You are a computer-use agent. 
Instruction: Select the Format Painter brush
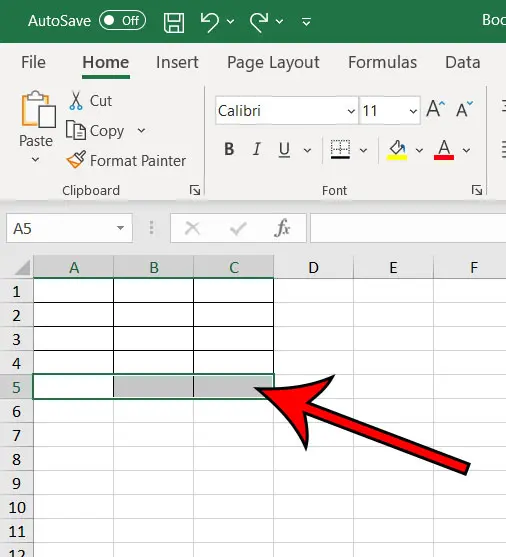76,160
